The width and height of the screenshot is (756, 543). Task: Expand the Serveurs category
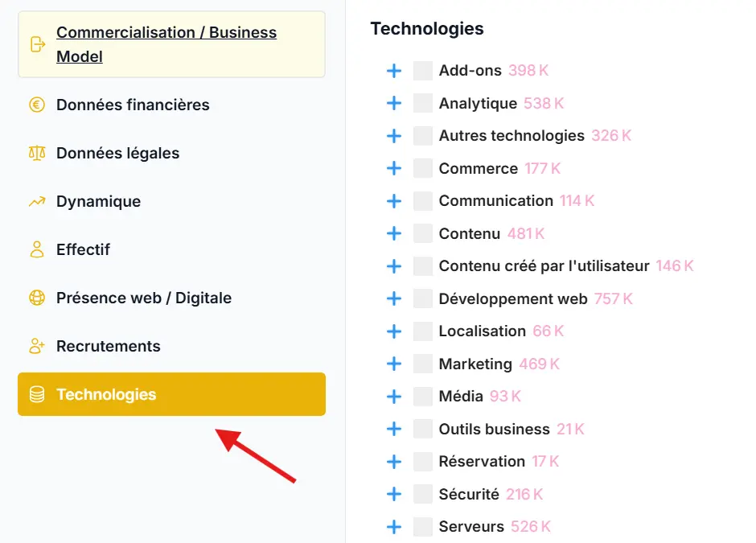click(394, 526)
